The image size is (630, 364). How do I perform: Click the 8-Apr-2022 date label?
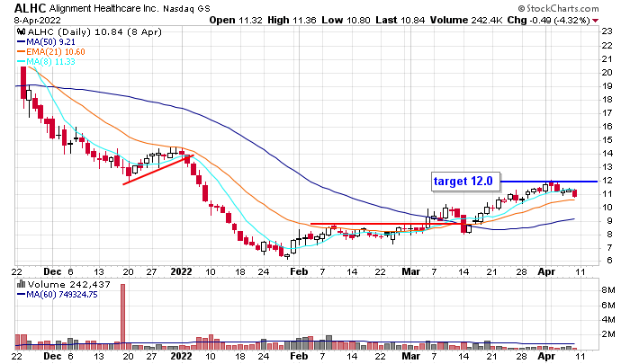[x=38, y=20]
